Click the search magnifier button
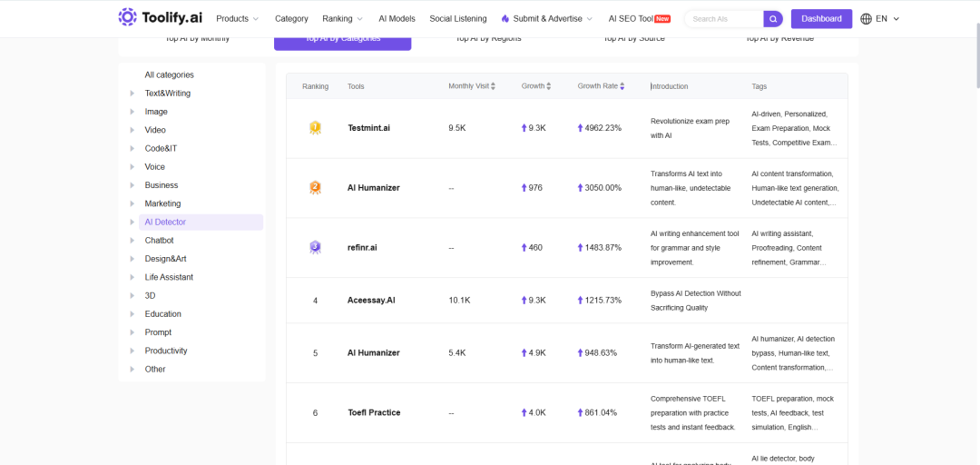The width and height of the screenshot is (980, 465). click(773, 19)
